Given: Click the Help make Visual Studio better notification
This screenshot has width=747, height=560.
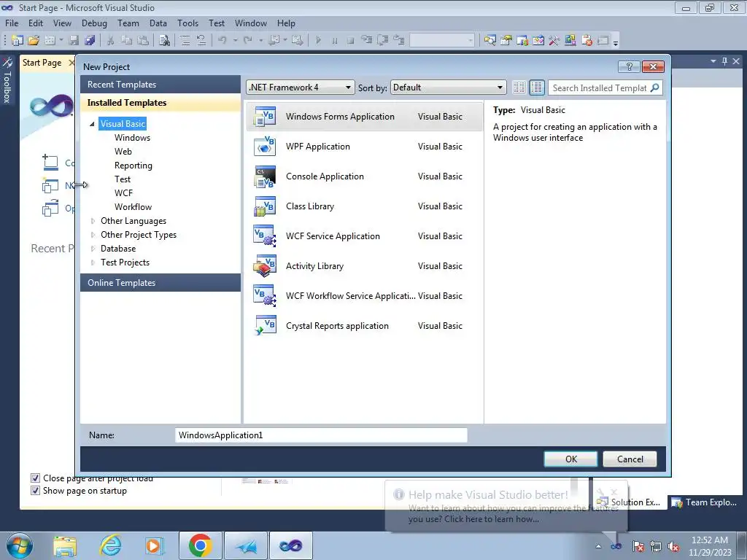Looking at the screenshot, I should [x=506, y=507].
